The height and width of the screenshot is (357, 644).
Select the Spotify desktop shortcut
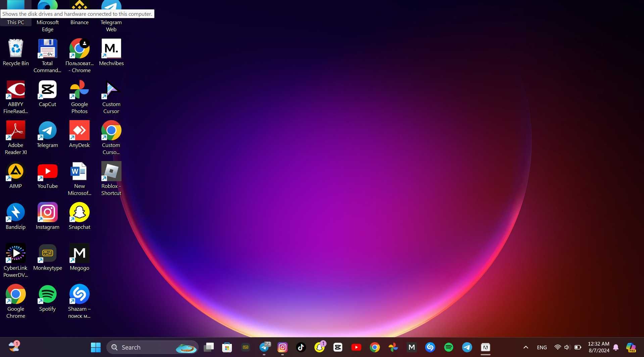tap(48, 298)
